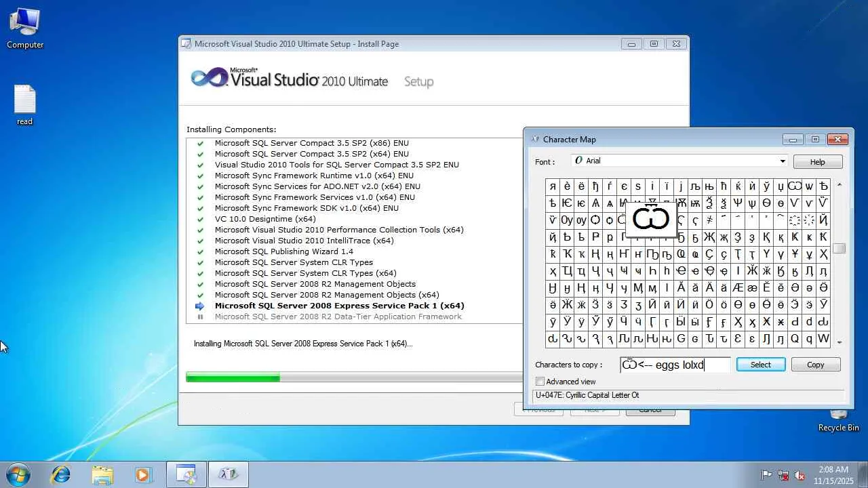Click the Select button in Character Map

(x=761, y=365)
